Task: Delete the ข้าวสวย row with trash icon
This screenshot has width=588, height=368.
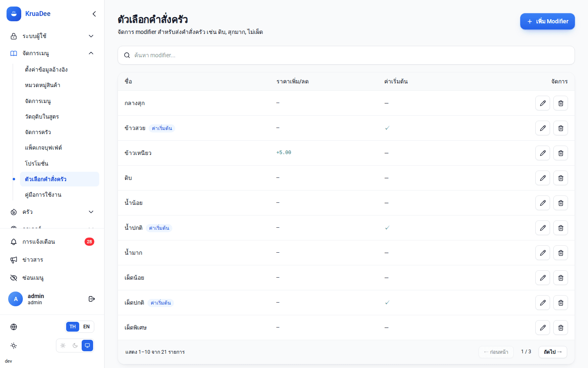Action: (x=561, y=128)
